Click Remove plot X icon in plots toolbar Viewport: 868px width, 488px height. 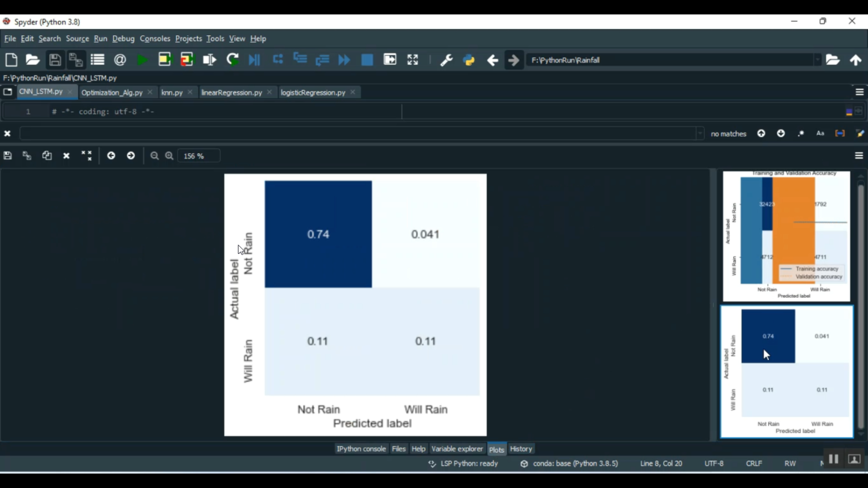tap(67, 156)
